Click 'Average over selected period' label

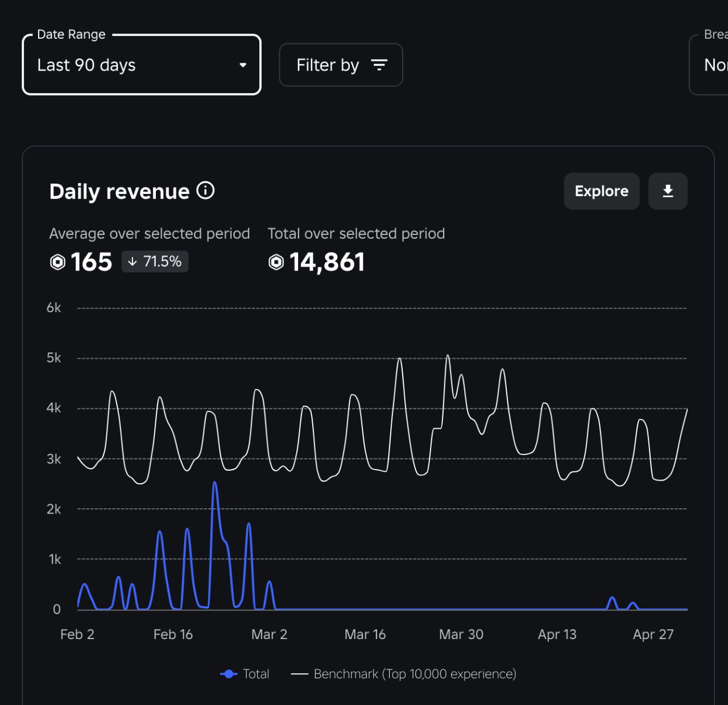click(150, 234)
